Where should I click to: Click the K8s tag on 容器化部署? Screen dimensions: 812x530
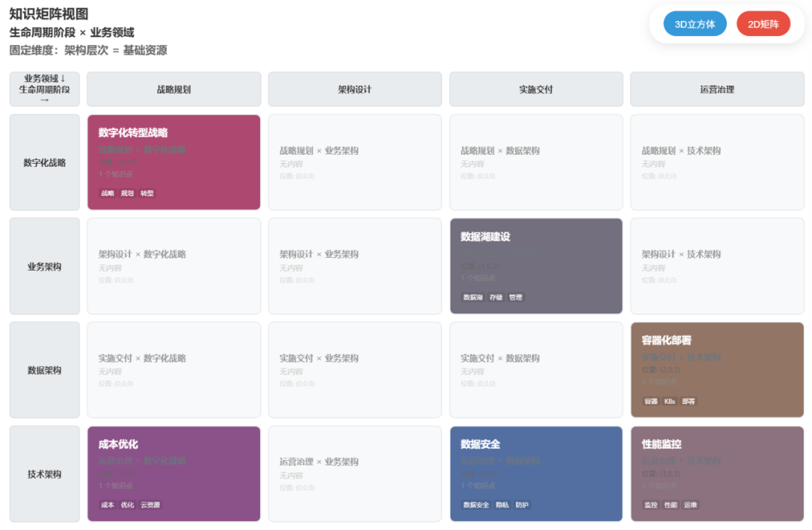tap(669, 401)
